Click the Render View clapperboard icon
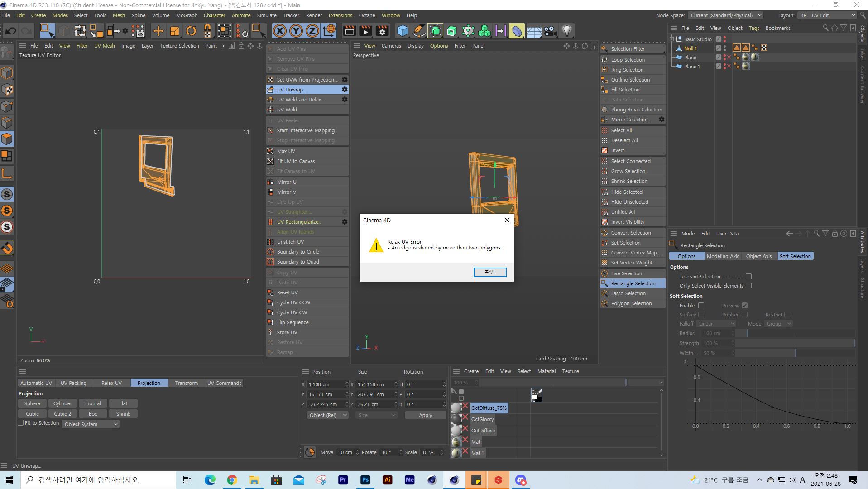Image resolution: width=868 pixels, height=489 pixels. point(349,31)
